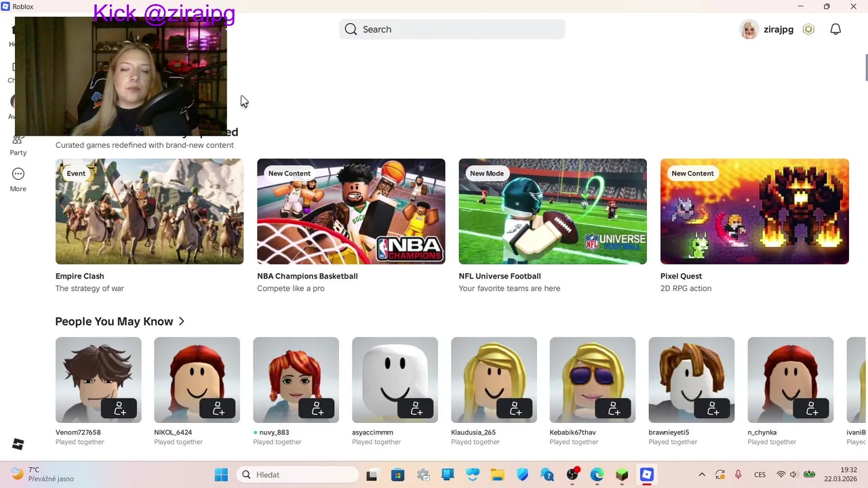
Task: Expand People You May Know chevron
Action: [x=181, y=321]
